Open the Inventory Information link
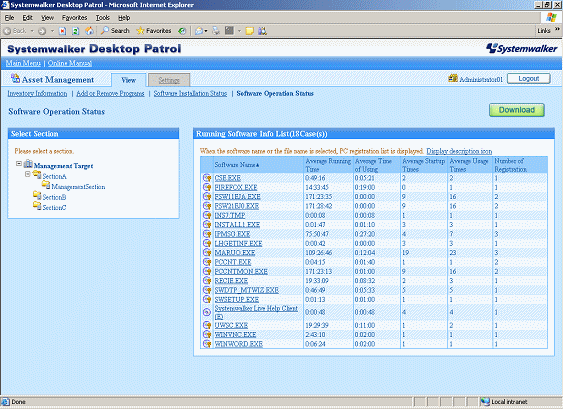 37,93
